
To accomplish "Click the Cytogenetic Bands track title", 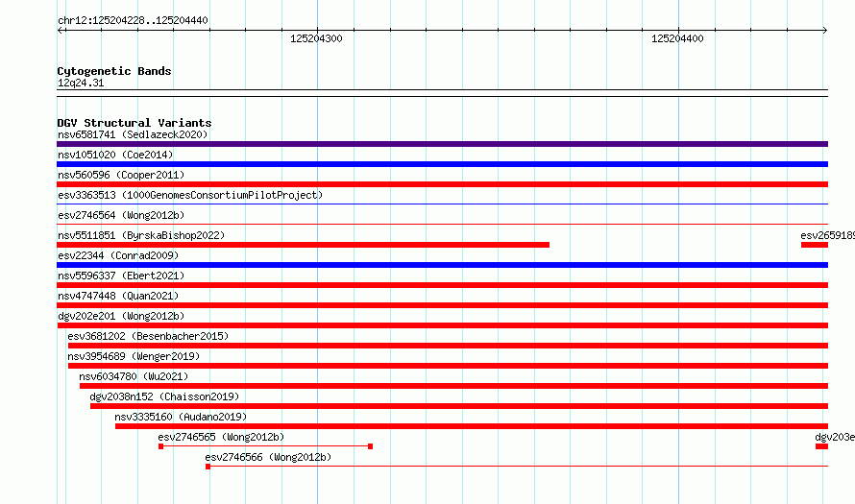I will coord(114,71).
